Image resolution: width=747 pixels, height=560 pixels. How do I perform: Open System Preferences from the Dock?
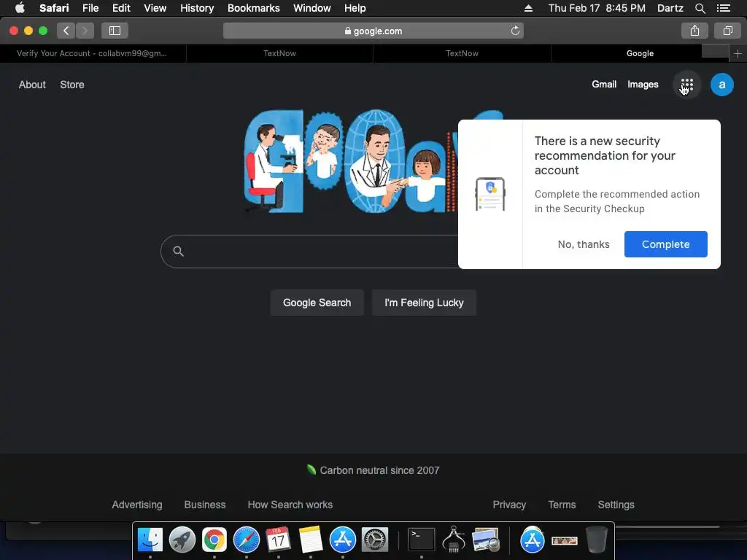tap(375, 540)
